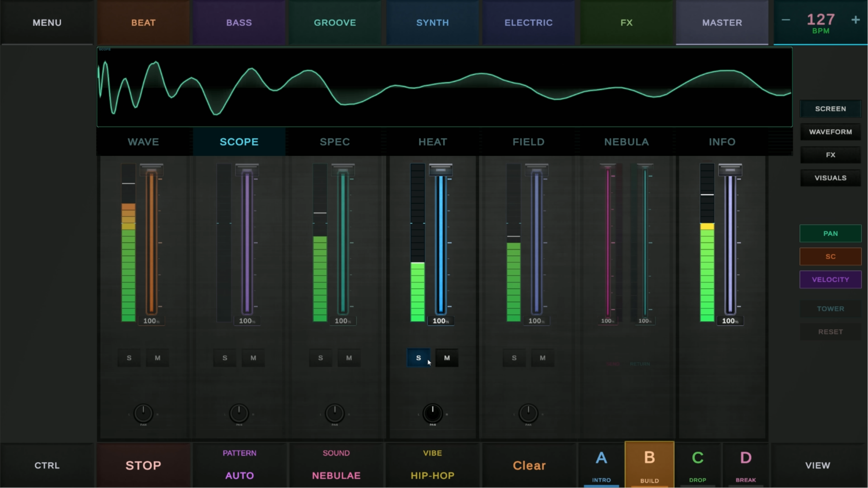Open the green FX tab in top bar
The image size is (868, 488).
626,22
